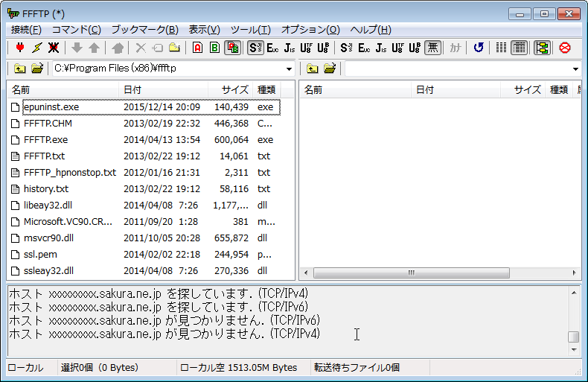The image size is (588, 382).
Task: Open the オプション(O) menu
Action: tap(310, 30)
